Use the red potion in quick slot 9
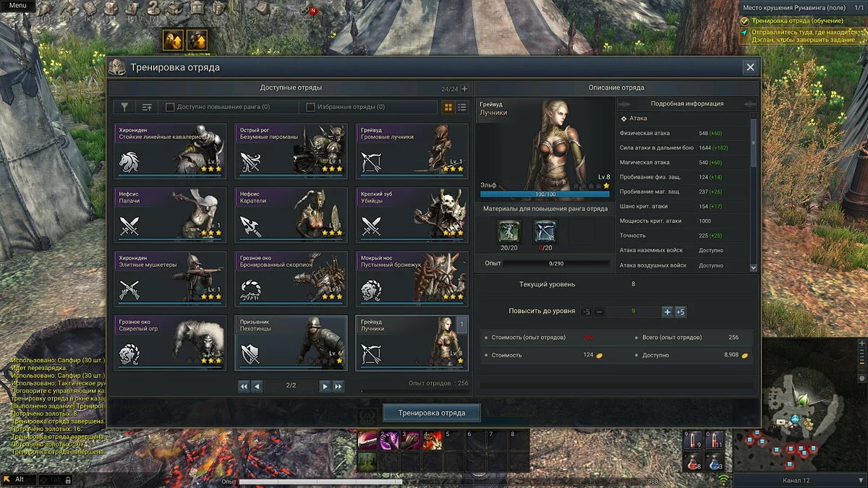The image size is (868, 488). [x=692, y=439]
